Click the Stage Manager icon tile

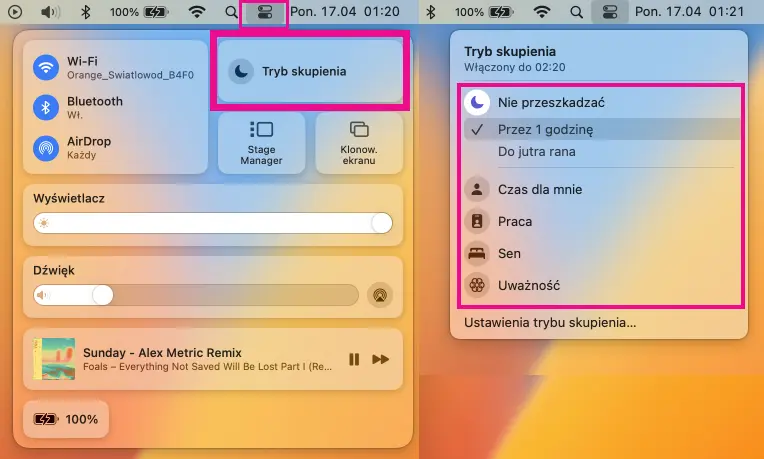tap(261, 130)
